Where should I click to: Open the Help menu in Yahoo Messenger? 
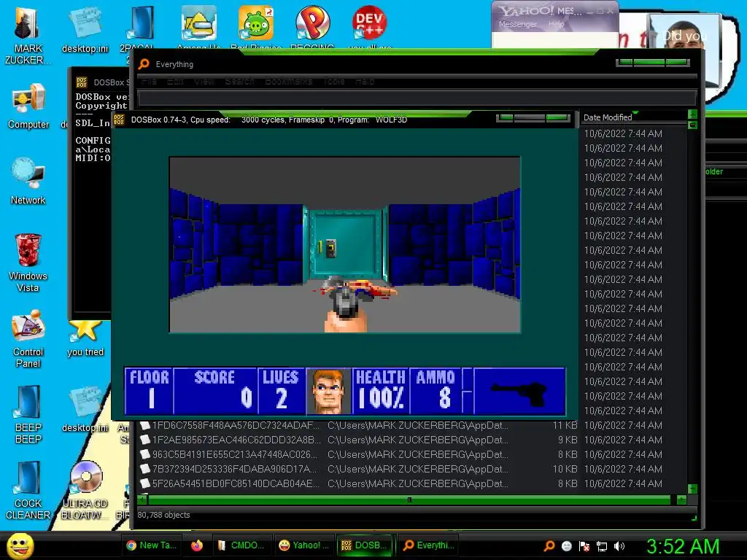tap(556, 24)
